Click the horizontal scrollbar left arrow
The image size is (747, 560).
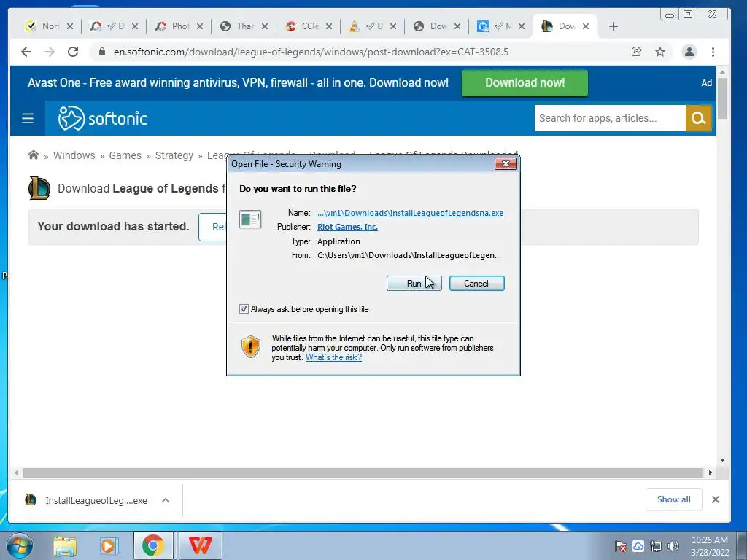pos(16,472)
